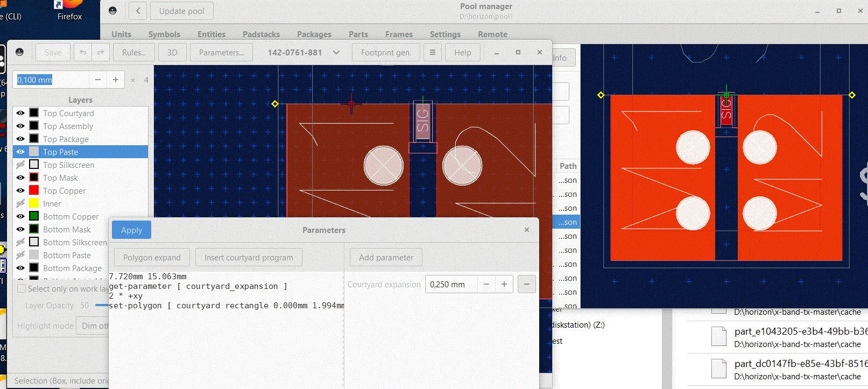Click the Top Copper red color swatch
This screenshot has height=389, width=868.
(x=34, y=190)
